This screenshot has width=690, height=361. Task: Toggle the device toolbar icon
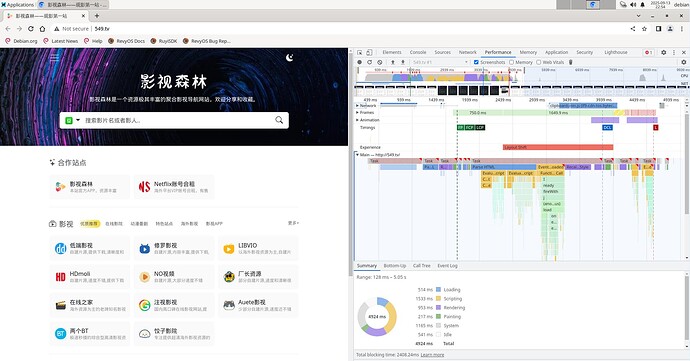(369, 52)
